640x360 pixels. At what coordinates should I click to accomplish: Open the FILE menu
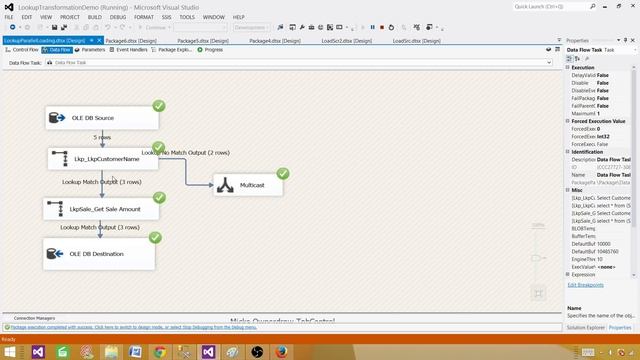9,17
